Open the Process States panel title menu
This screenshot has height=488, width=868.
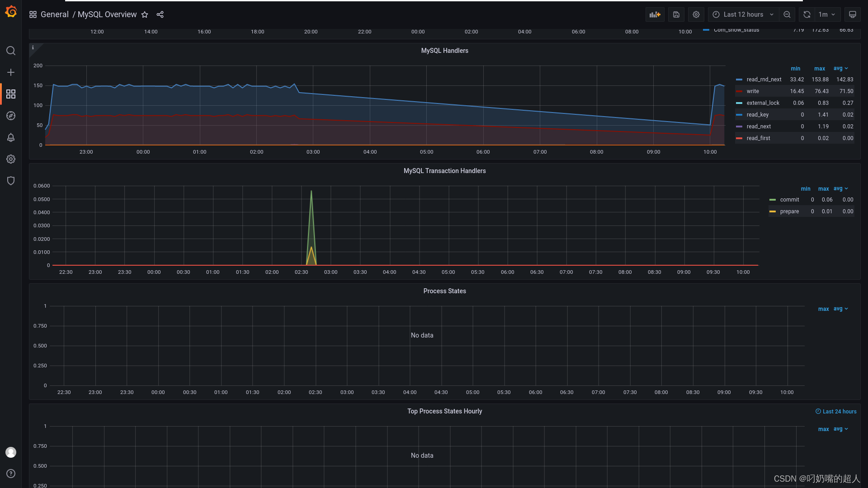(x=444, y=291)
